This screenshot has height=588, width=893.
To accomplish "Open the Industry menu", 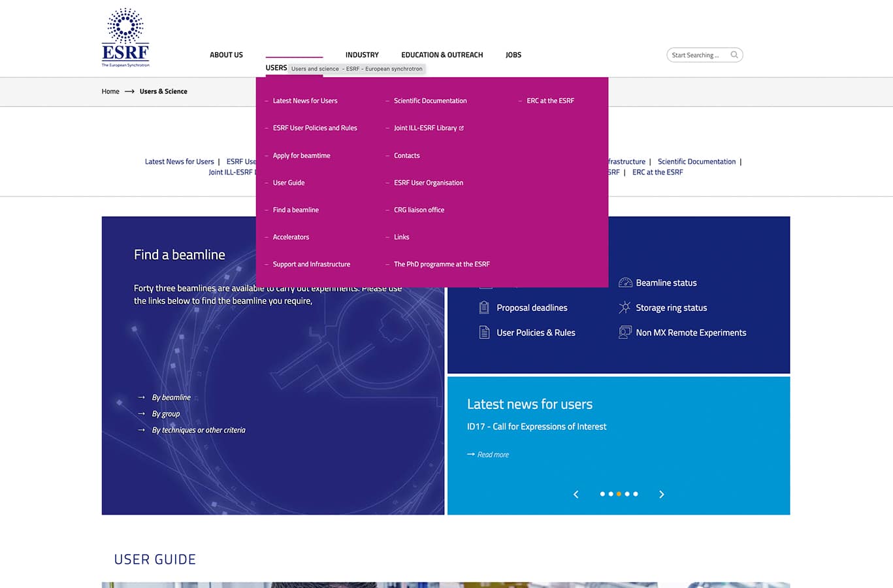I will (x=362, y=55).
